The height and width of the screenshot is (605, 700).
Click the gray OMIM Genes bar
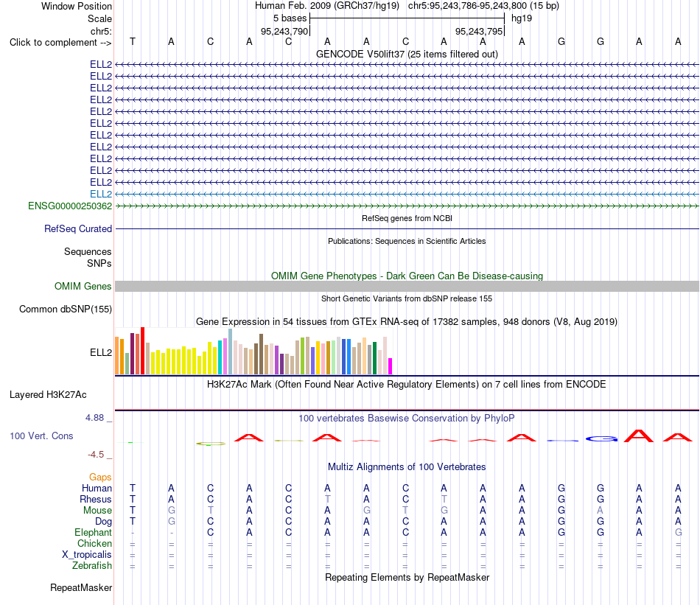[x=407, y=286]
